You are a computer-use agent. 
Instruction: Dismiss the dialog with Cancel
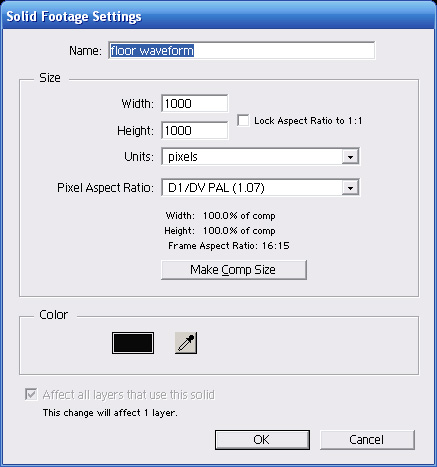click(x=367, y=440)
